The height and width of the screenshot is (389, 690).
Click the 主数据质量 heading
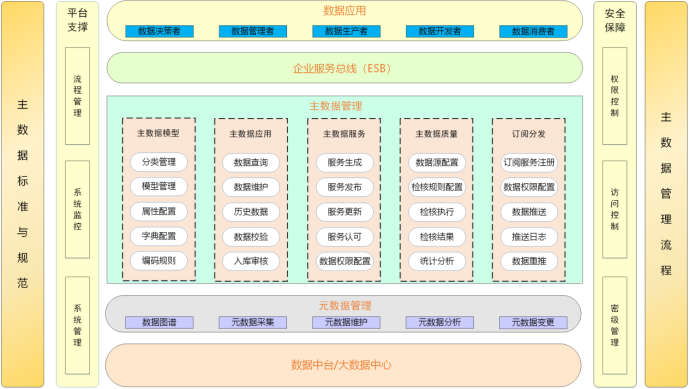tap(437, 133)
